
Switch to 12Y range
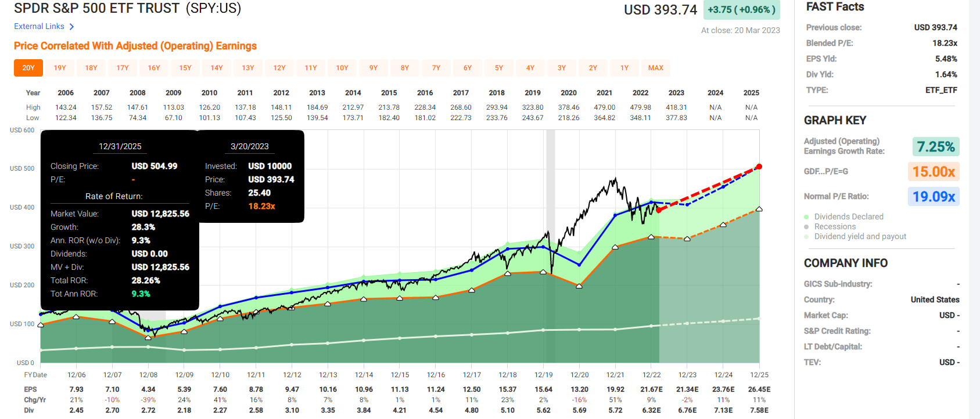(x=279, y=68)
